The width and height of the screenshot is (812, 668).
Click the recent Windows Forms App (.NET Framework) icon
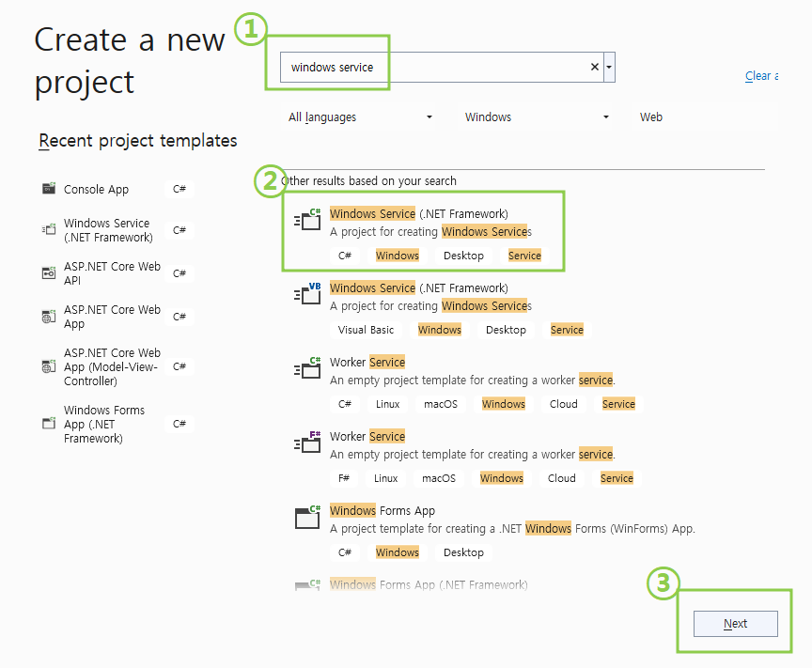pos(49,423)
